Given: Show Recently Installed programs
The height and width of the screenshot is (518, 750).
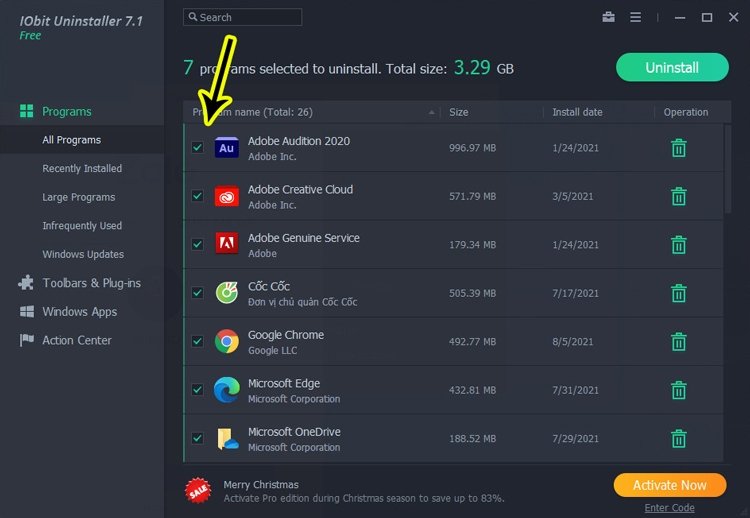Looking at the screenshot, I should click(82, 168).
